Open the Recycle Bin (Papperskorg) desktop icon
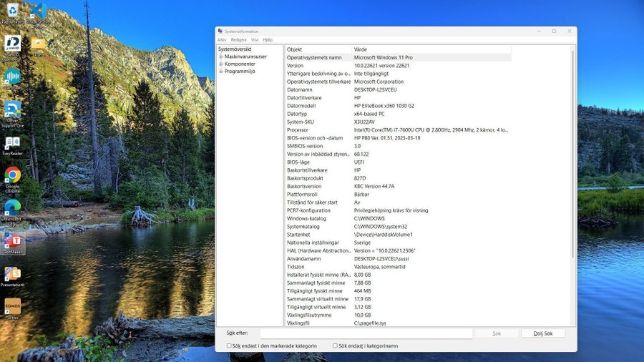This screenshot has height=362, width=644. (13, 12)
